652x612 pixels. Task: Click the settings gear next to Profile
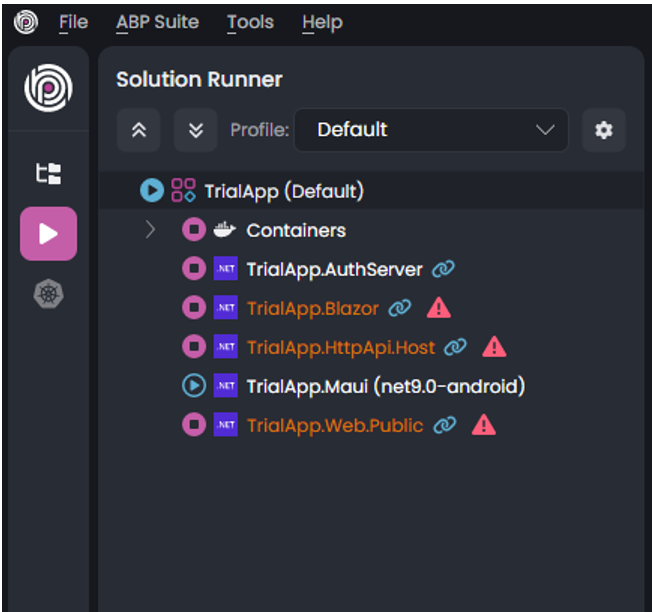click(603, 130)
